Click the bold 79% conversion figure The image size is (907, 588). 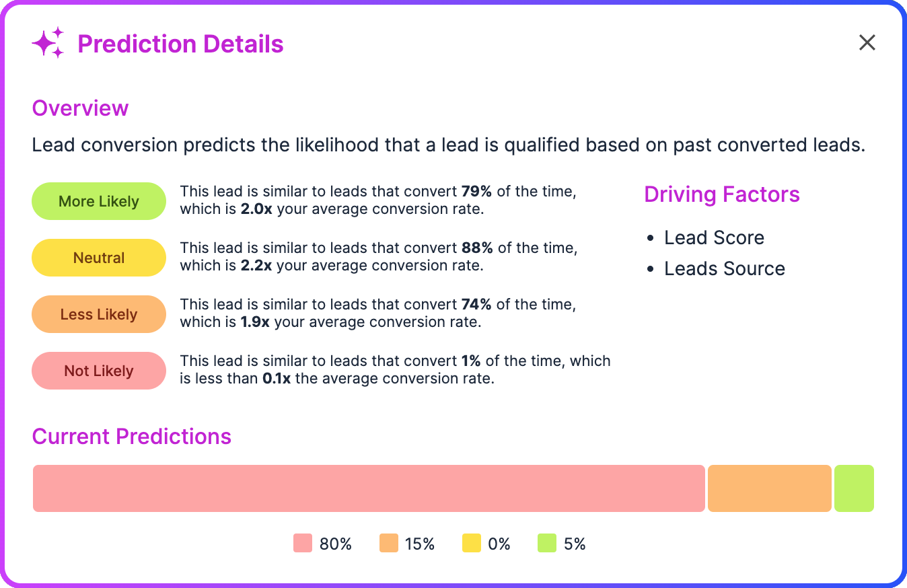pyautogui.click(x=477, y=191)
